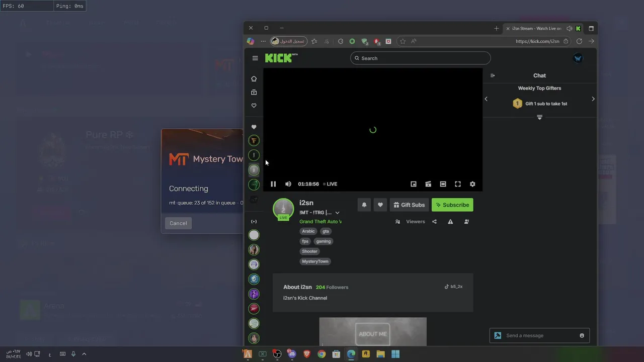644x362 pixels.
Task: Add the page to favorites with the star
Action: coord(403,41)
